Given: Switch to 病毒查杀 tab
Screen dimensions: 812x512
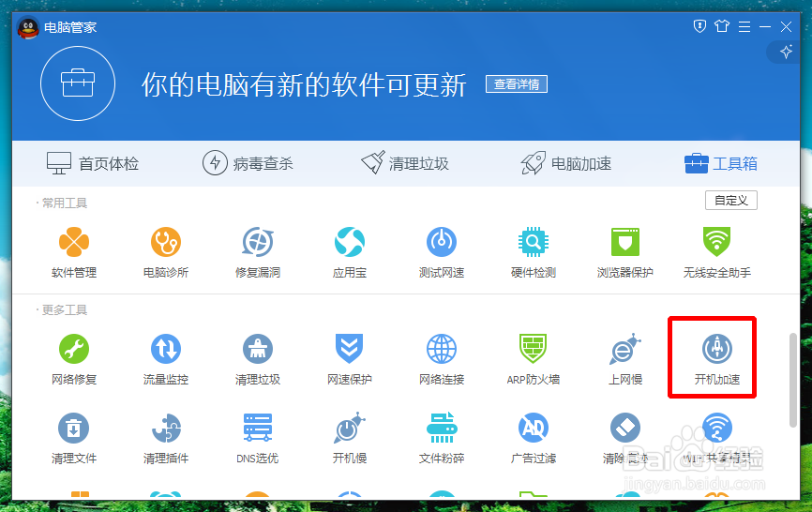Looking at the screenshot, I should pyautogui.click(x=248, y=163).
